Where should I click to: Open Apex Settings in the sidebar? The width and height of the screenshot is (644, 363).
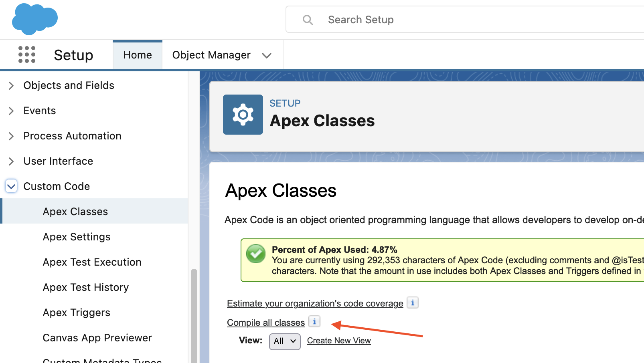click(x=77, y=237)
